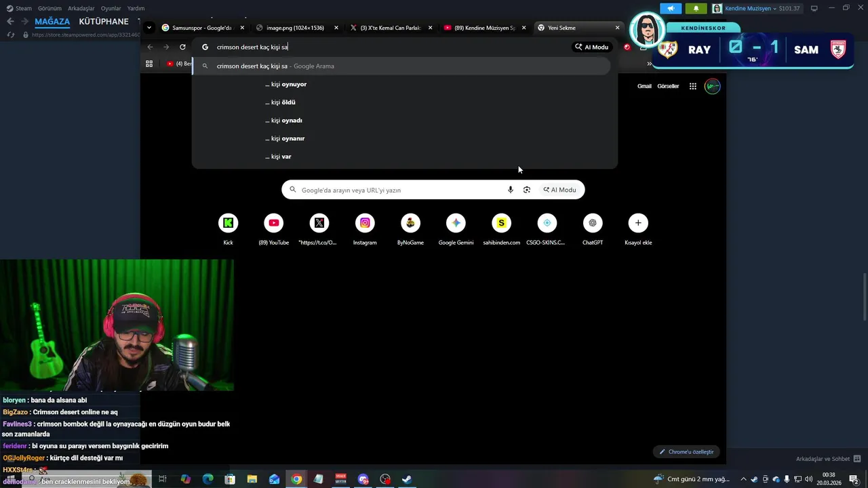
Task: Switch to Kendine Müzisyen YouTube tab
Action: (485, 28)
